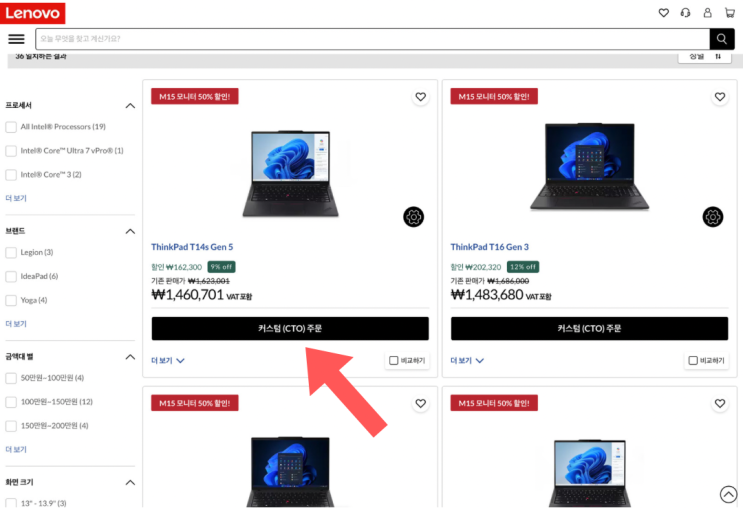The image size is (743, 508).
Task: Check the Yoga (4) brand filter
Action: (x=11, y=300)
